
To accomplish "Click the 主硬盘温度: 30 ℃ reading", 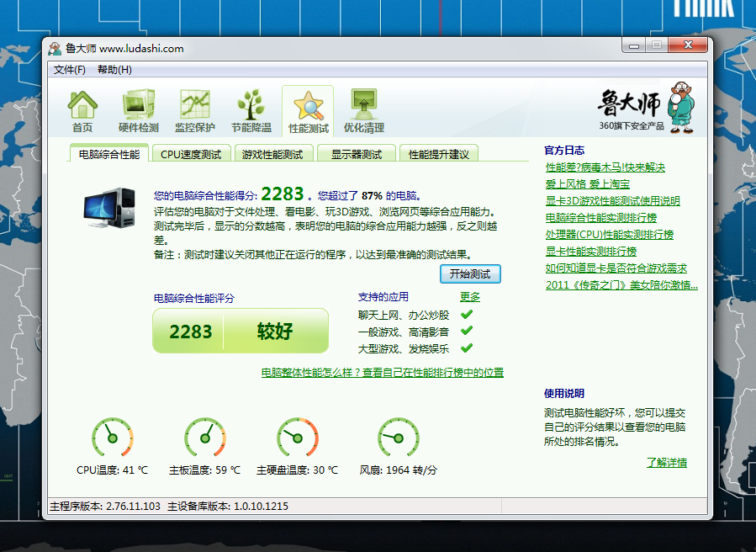I will point(297,470).
